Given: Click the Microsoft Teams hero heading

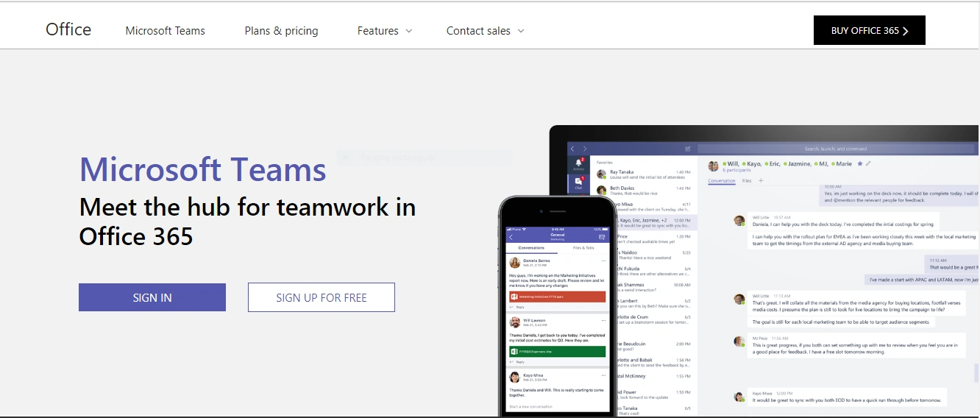Looking at the screenshot, I should [x=203, y=169].
